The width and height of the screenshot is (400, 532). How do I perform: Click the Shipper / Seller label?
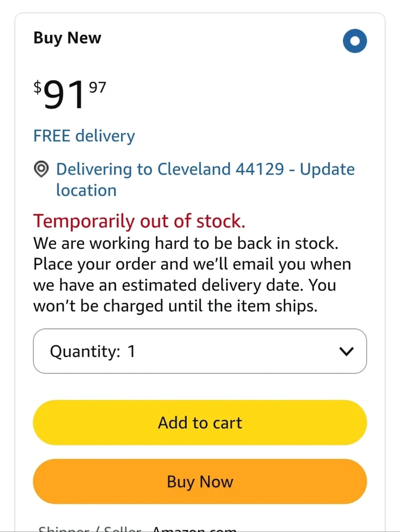90,528
